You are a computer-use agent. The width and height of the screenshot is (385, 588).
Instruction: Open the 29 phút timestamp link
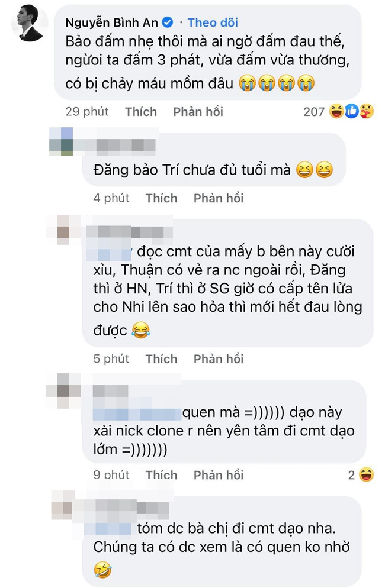pos(86,112)
